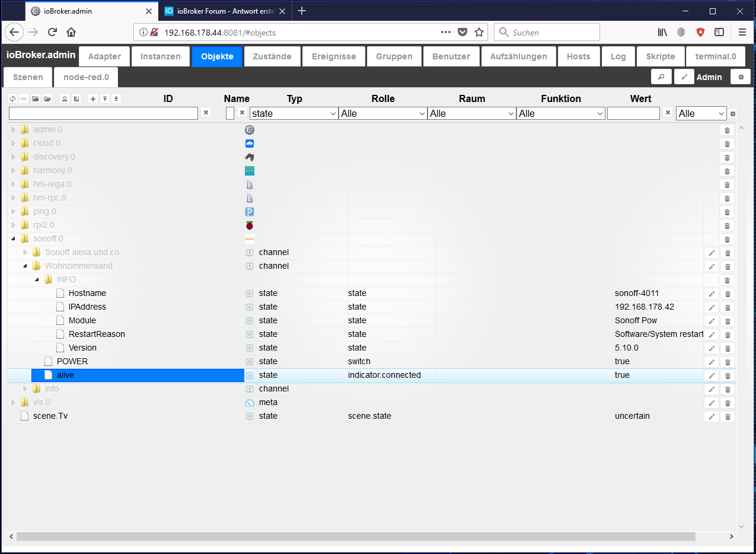This screenshot has height=554, width=756.
Task: Click Firefox bookmark star icon
Action: pyautogui.click(x=479, y=33)
